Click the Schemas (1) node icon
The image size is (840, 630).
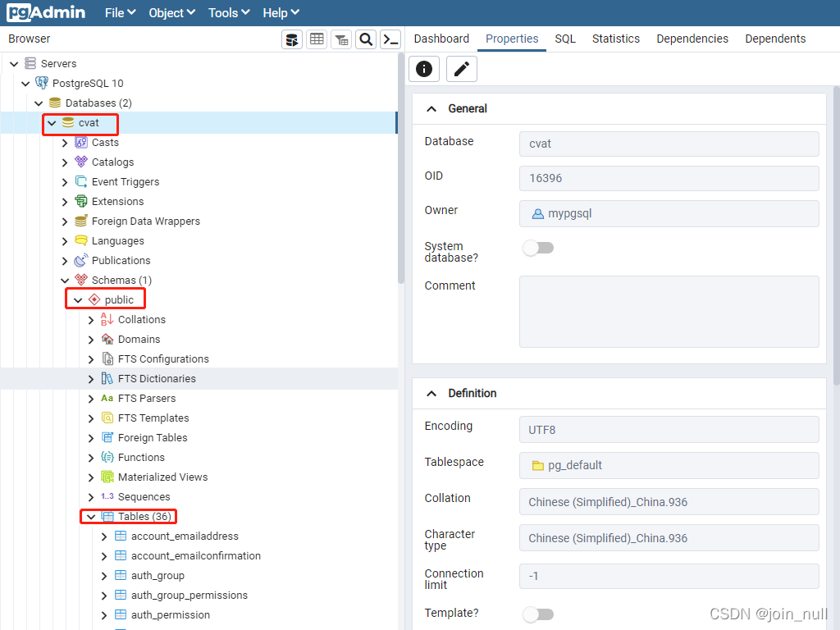pyautogui.click(x=81, y=281)
